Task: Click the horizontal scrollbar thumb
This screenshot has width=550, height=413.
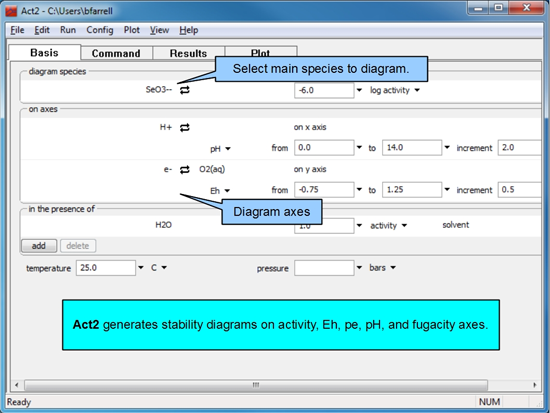Action: click(x=256, y=385)
